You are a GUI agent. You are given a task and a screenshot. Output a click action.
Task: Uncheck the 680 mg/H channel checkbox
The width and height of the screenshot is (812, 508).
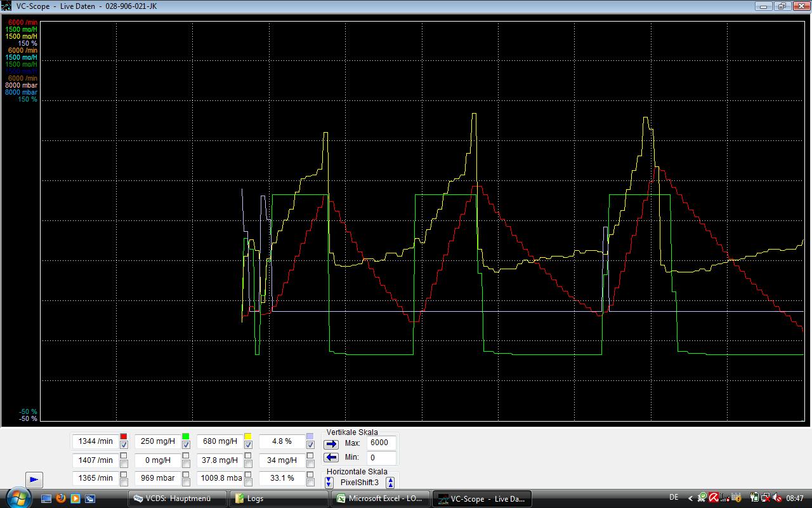(x=248, y=445)
